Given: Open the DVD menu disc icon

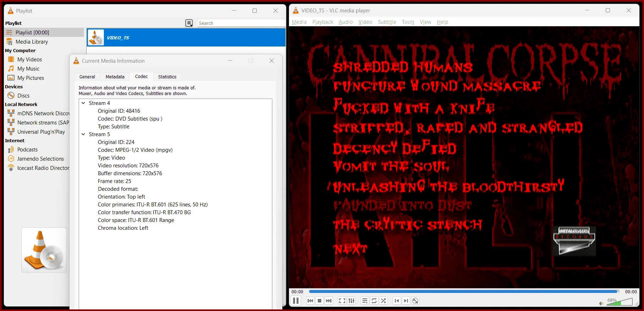Looking at the screenshot, I should [415, 301].
